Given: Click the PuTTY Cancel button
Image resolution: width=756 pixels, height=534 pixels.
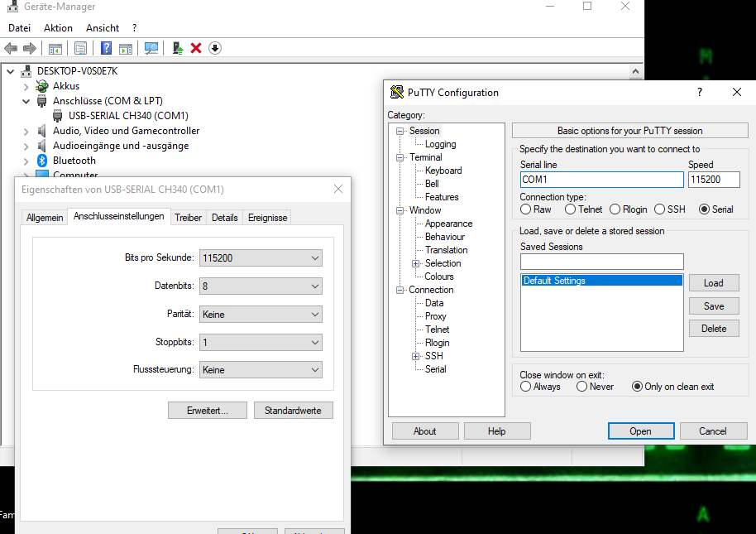Looking at the screenshot, I should coord(713,431).
